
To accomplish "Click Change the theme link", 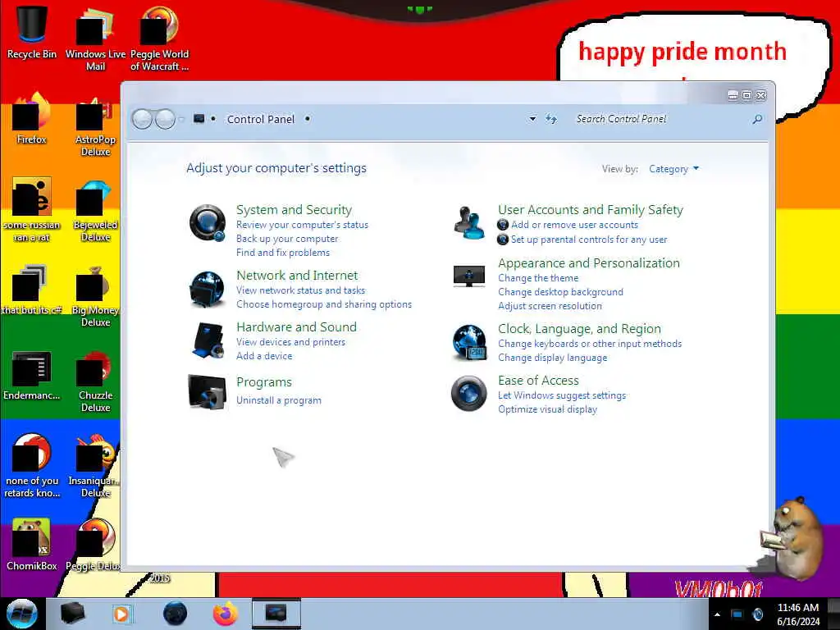I will [538, 279].
